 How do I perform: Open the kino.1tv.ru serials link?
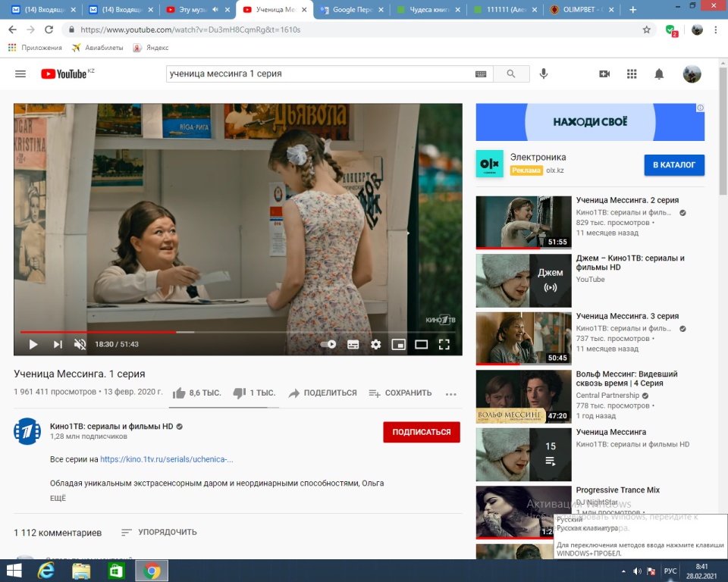(167, 459)
